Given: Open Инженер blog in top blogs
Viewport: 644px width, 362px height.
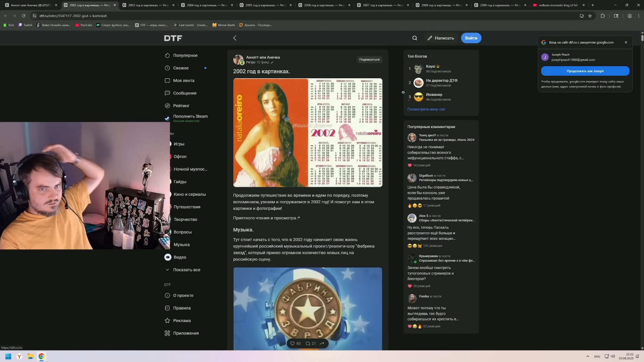Looking at the screenshot, I should point(434,95).
